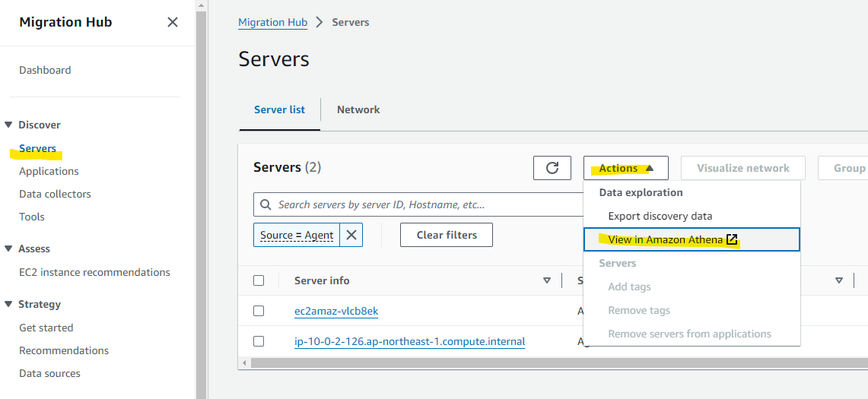The height and width of the screenshot is (399, 868).
Task: Click the scrollbar left arrow
Action: (244, 363)
